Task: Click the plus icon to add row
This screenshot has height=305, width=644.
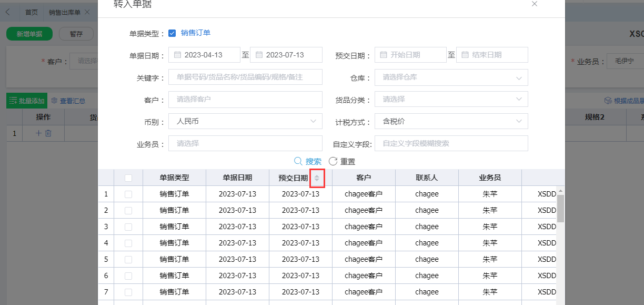Action: click(x=38, y=133)
